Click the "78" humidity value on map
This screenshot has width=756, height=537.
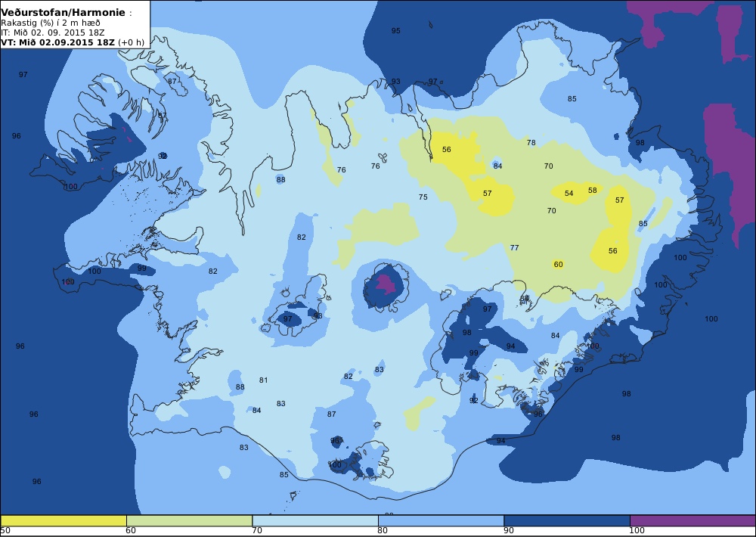[x=531, y=142]
